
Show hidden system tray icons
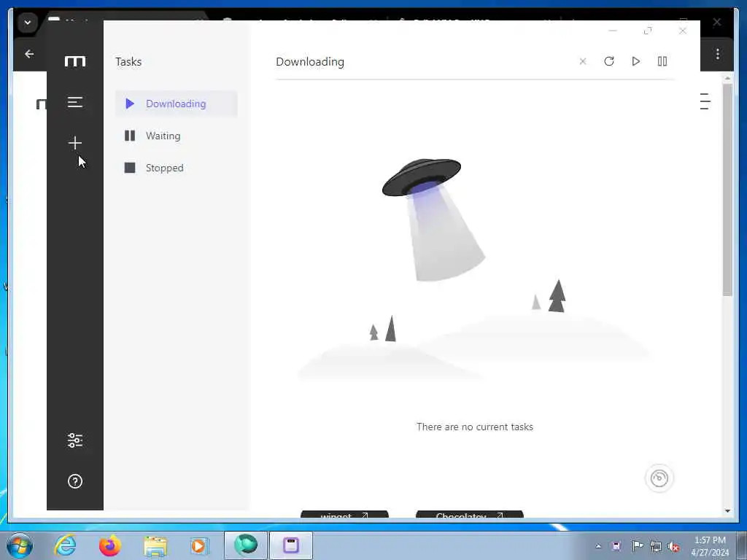(598, 546)
